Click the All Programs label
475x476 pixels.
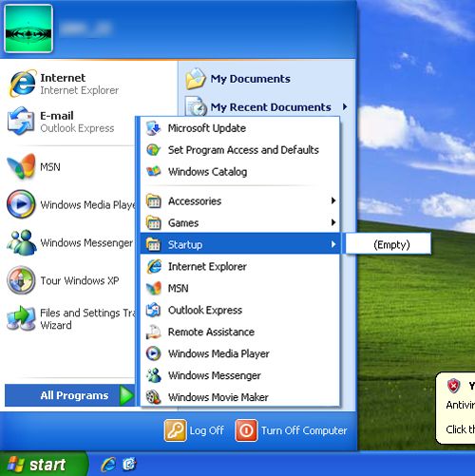pos(74,395)
